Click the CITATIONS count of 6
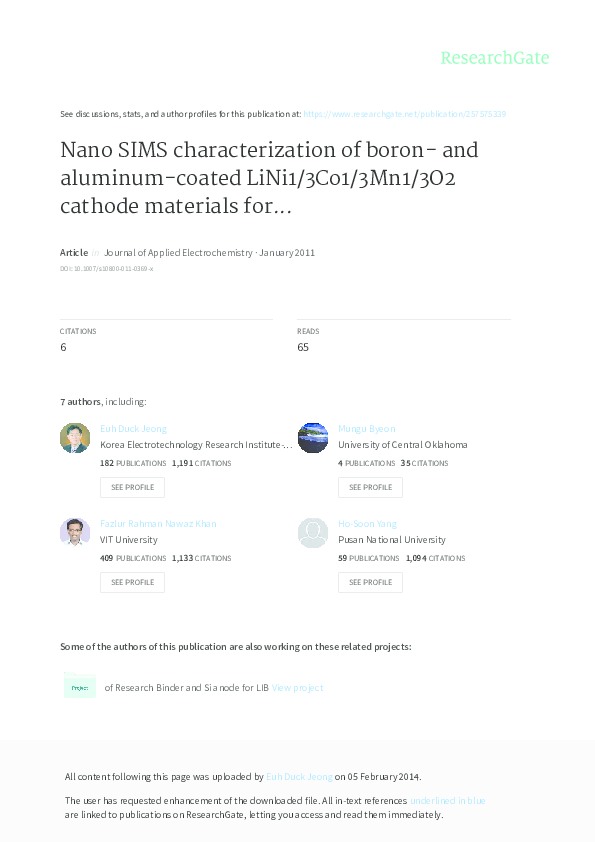This screenshot has width=595, height=842. click(x=62, y=347)
